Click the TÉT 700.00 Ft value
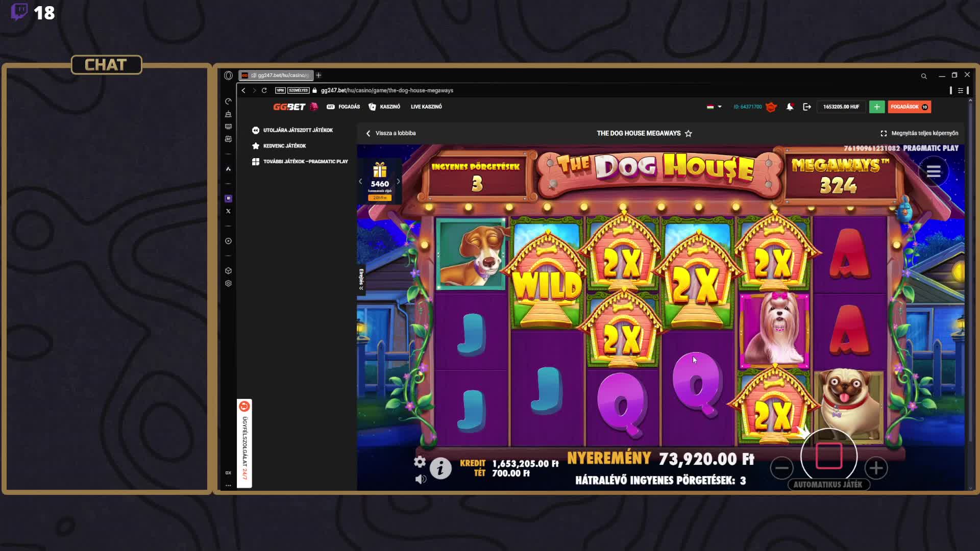The height and width of the screenshot is (551, 980). (511, 473)
